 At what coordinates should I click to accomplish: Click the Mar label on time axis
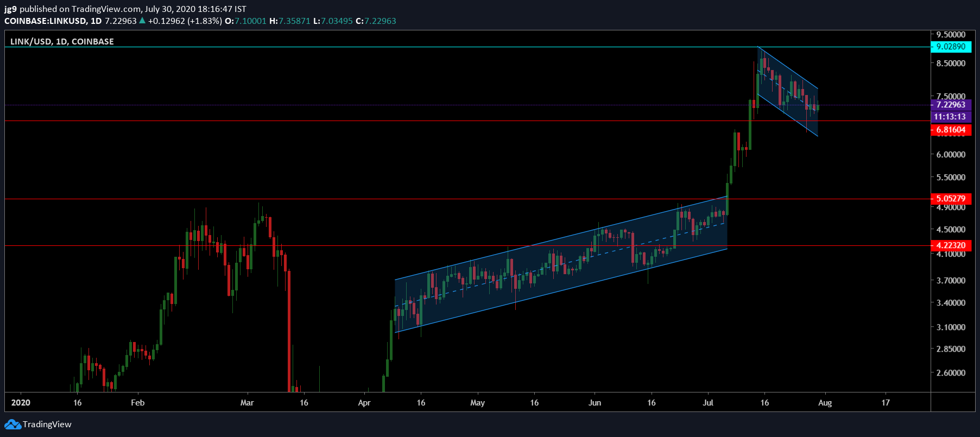(x=247, y=402)
